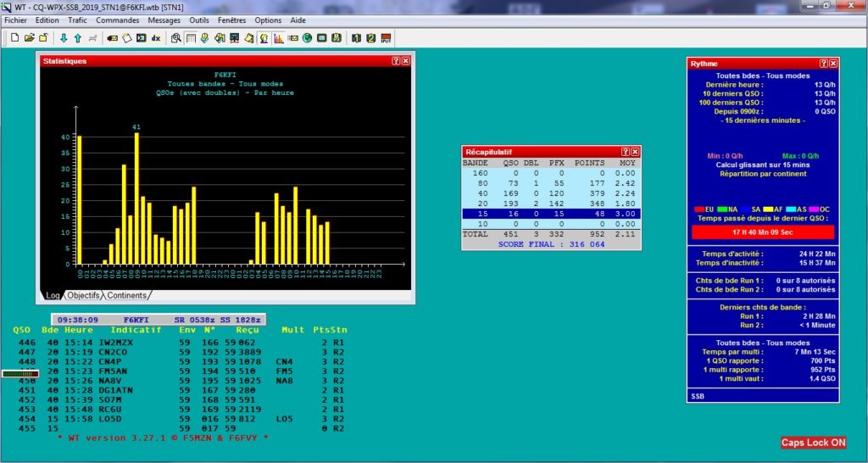Click the blue down arrow icon

point(64,37)
